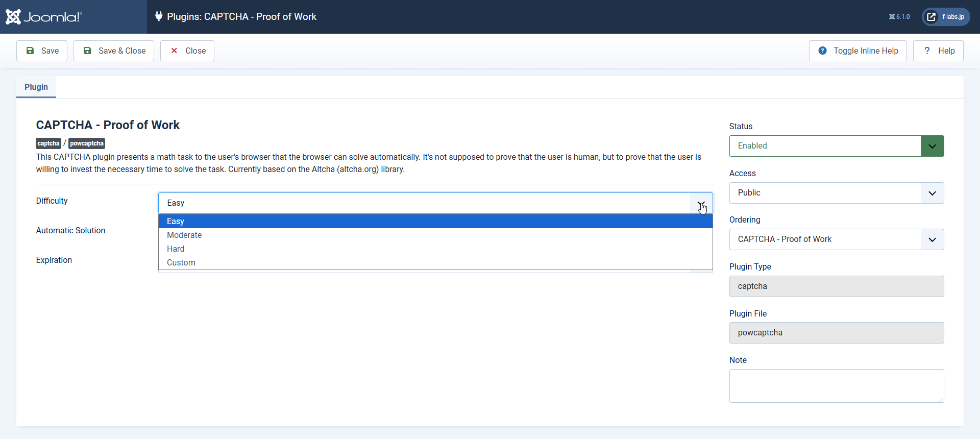
Task: Click the captcha badge
Action: click(48, 143)
